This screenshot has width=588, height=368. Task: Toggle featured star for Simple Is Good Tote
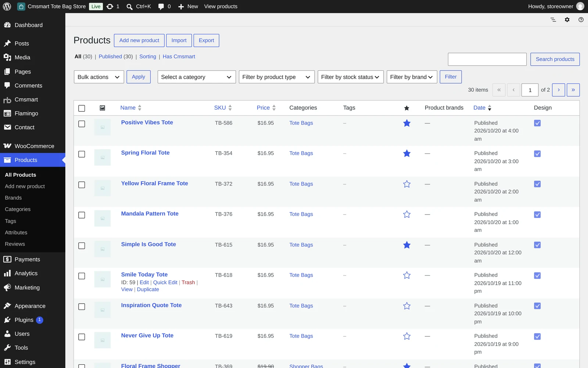tap(406, 245)
